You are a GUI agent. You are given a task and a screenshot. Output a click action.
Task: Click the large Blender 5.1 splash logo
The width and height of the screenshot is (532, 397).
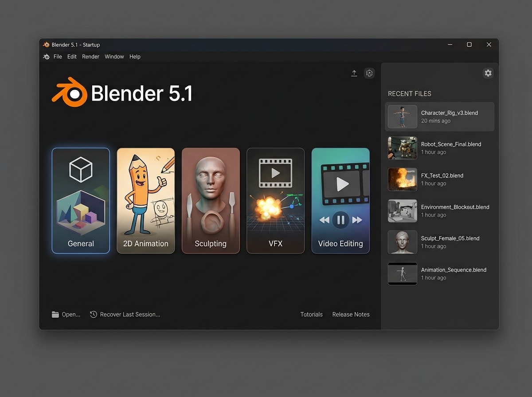coord(122,93)
